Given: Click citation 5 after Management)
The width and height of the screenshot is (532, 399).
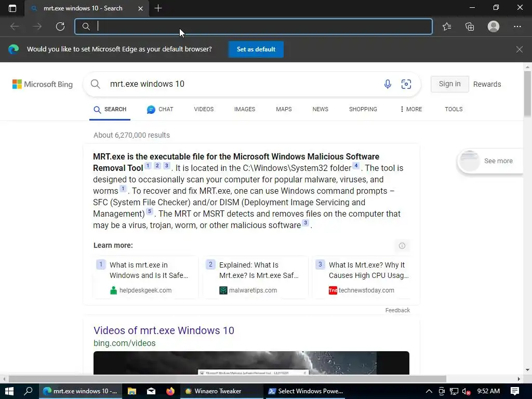Looking at the screenshot, I should 150,212.
